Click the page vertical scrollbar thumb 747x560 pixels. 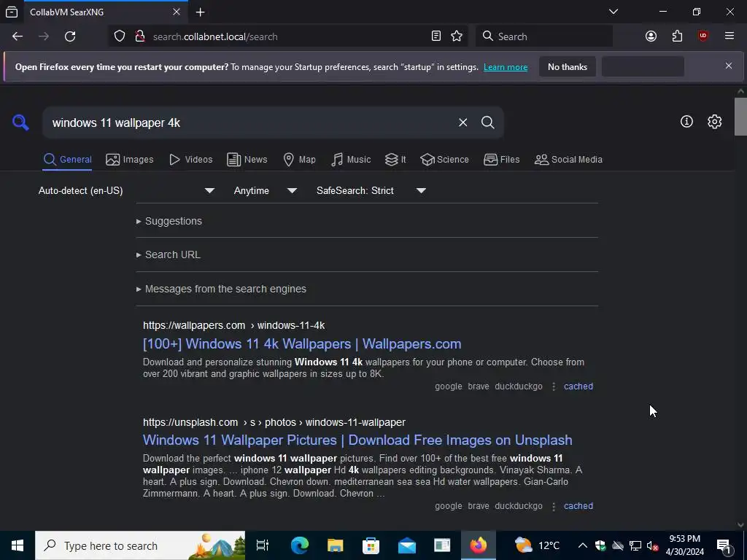(740, 117)
